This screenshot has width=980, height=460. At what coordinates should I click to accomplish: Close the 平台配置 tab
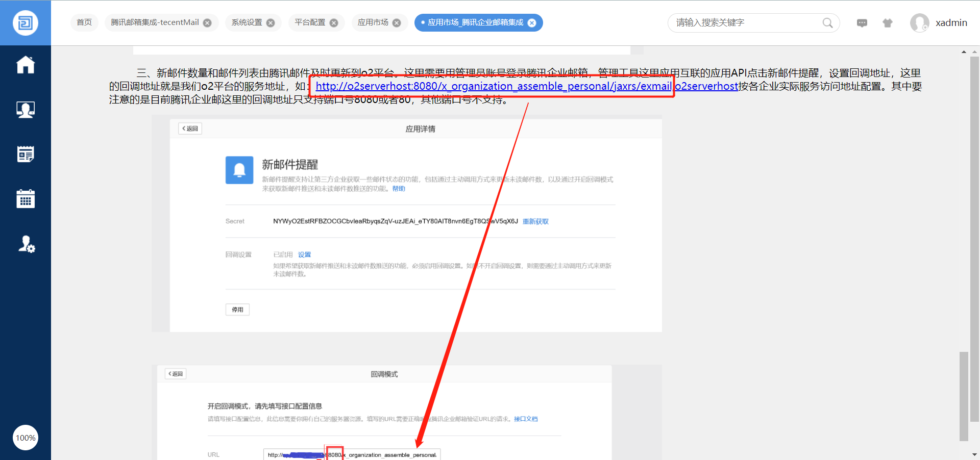(334, 23)
